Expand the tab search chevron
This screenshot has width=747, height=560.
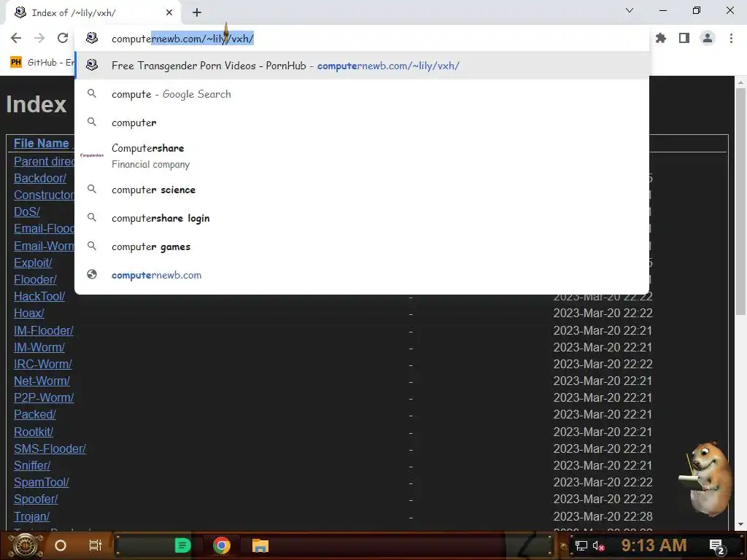coord(630,10)
